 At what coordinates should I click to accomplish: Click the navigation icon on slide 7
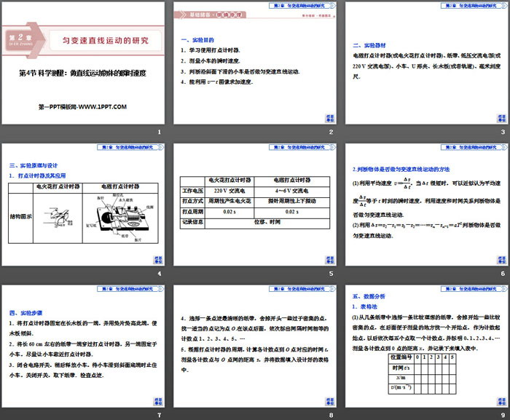157,401
